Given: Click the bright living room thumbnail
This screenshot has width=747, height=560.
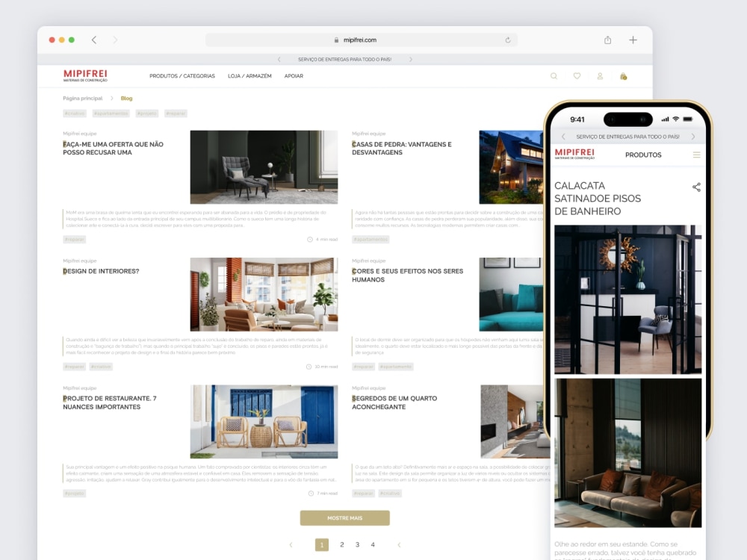Looking at the screenshot, I should (264, 294).
